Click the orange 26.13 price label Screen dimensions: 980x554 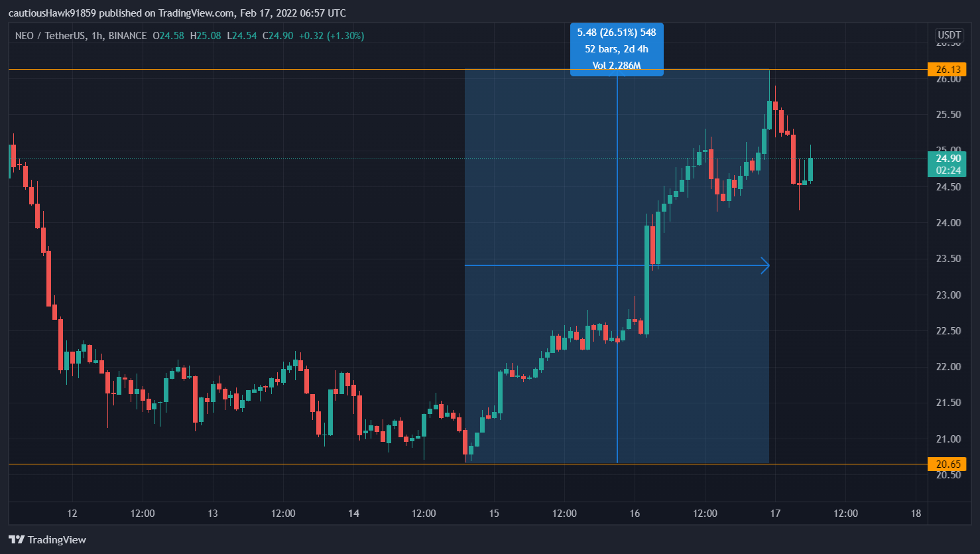coord(948,70)
